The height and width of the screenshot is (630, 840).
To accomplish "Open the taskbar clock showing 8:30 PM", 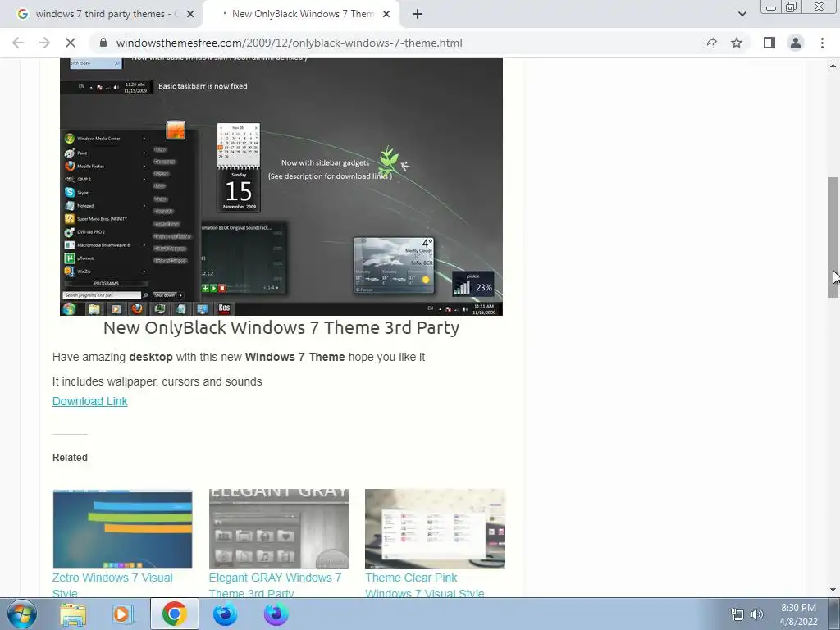I will point(798,614).
